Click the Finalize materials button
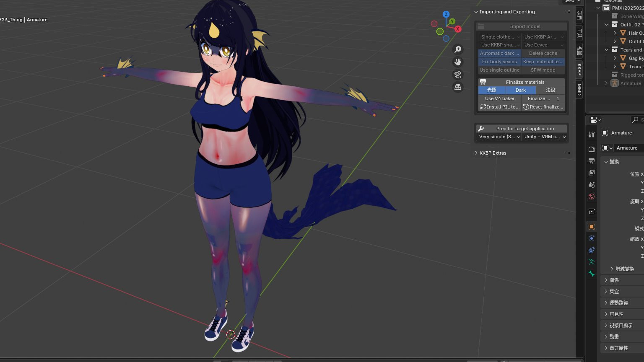The width and height of the screenshot is (644, 362). tap(525, 82)
